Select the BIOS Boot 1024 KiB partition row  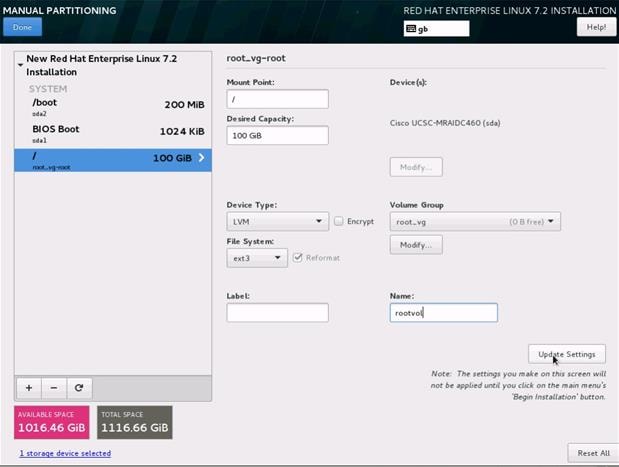(x=113, y=134)
